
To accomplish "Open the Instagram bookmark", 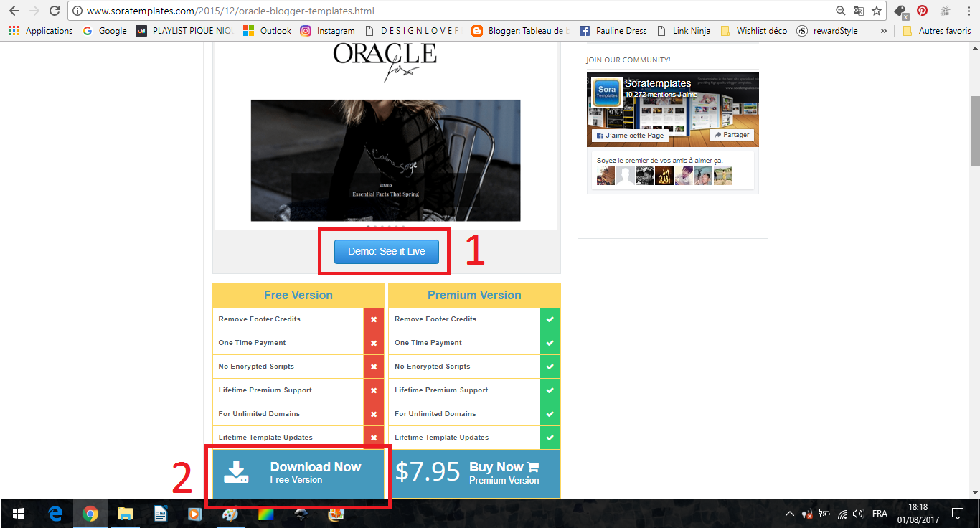I will (327, 31).
